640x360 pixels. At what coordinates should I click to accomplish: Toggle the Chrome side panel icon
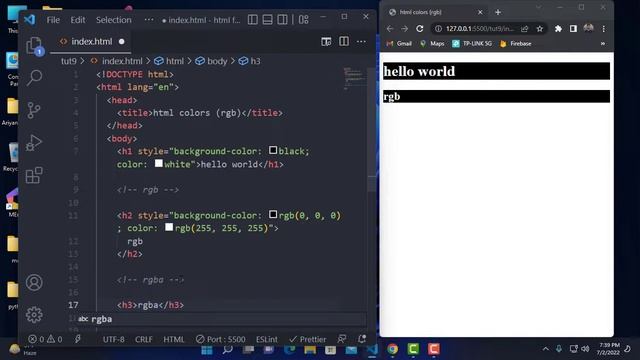click(573, 29)
